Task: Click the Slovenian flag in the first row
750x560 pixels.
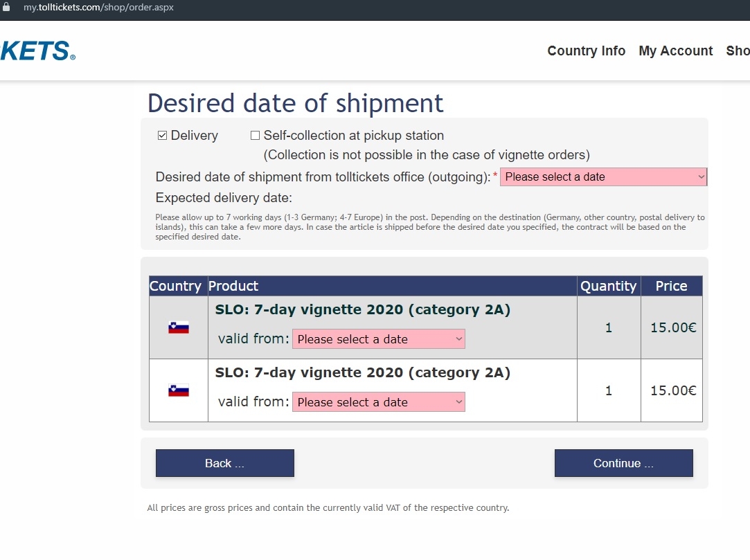Action: (x=179, y=327)
